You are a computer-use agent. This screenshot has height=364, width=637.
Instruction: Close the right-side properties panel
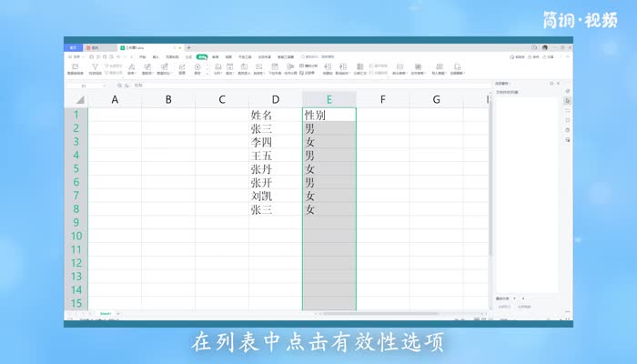(558, 84)
